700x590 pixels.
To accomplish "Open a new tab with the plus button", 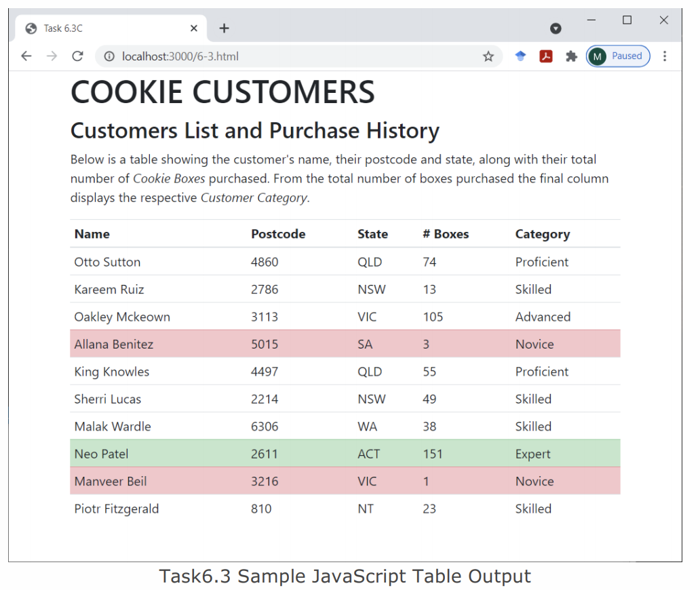I will [x=224, y=28].
